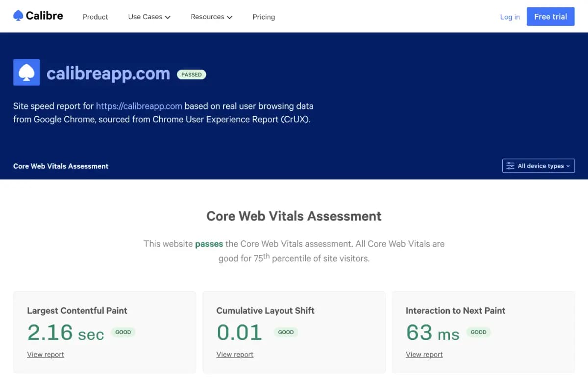Image resolution: width=588 pixels, height=387 pixels.
Task: Open the All device types selector
Action: 538,166
